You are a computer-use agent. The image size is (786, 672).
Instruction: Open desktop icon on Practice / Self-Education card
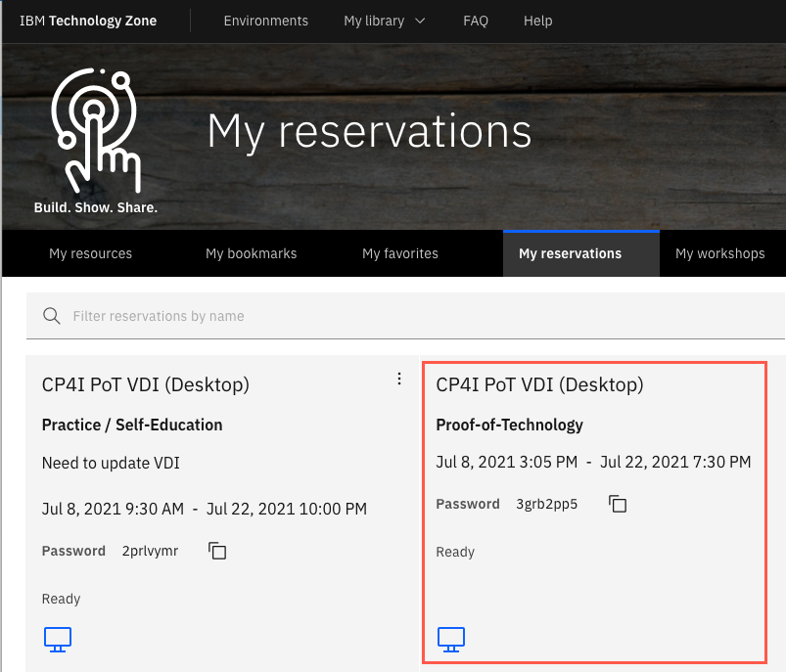tap(58, 639)
